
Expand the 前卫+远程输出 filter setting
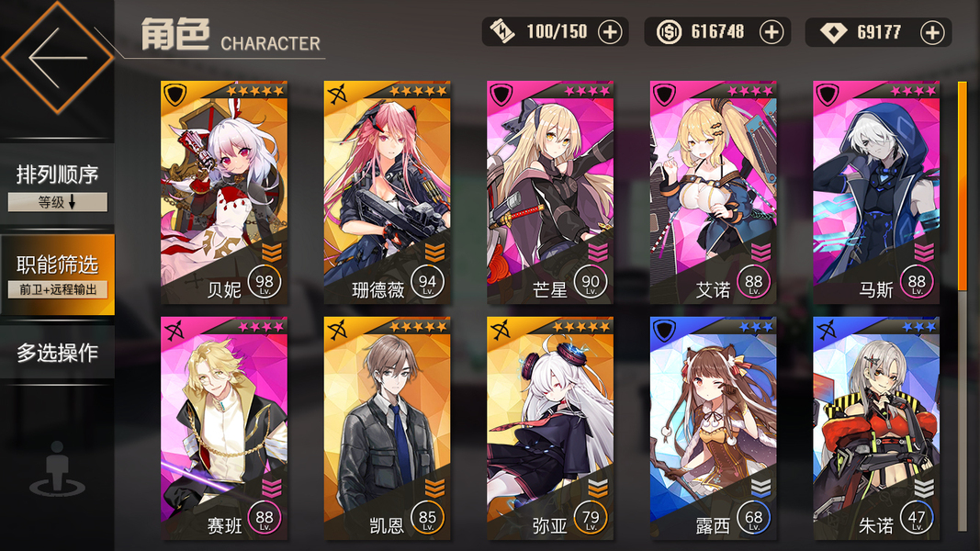[58, 289]
